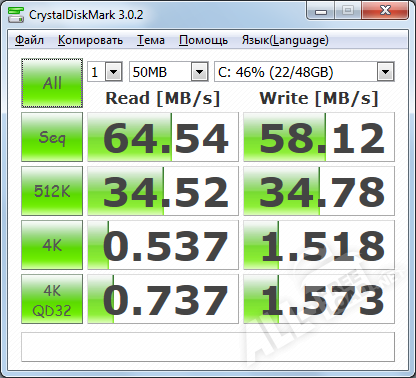This screenshot has width=416, height=378.
Task: Click the Write [MB/s] column header
Action: (x=319, y=98)
